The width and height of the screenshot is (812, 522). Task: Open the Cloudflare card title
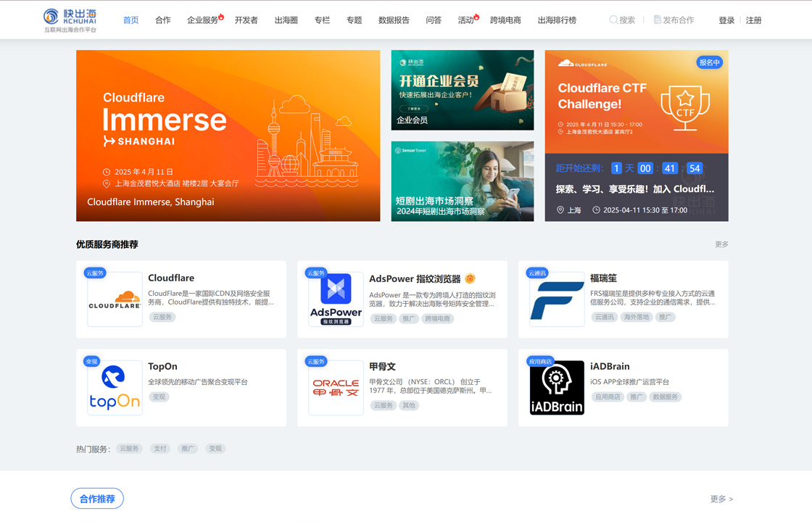tap(171, 278)
